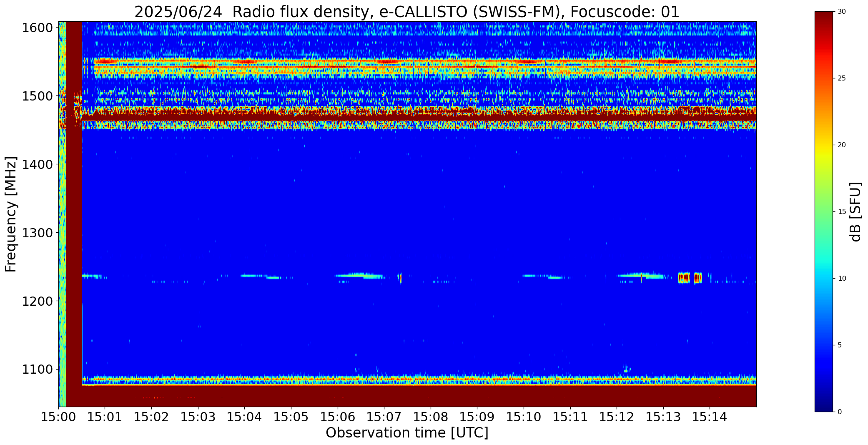Click the dark blue bottom of the colorbar
The width and height of the screenshot is (868, 445).
pyautogui.click(x=824, y=405)
